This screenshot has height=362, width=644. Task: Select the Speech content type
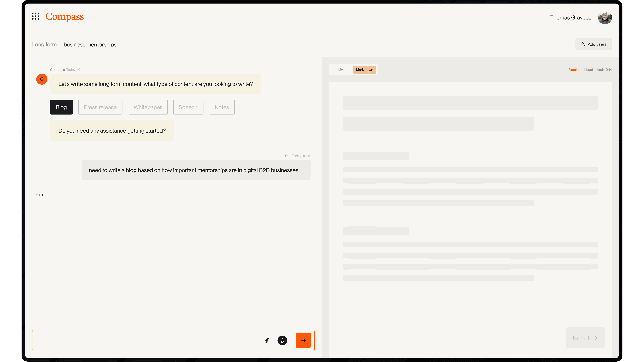coord(188,107)
